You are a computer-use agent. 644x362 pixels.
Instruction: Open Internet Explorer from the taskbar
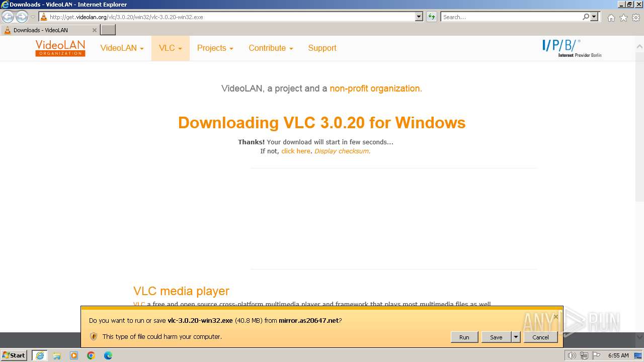pos(40,355)
